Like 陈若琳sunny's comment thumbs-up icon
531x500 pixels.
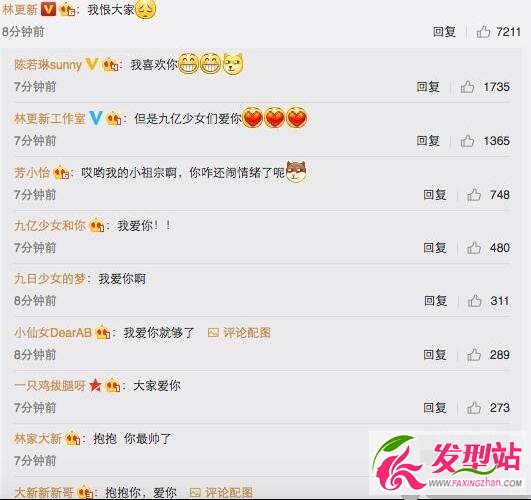pos(467,87)
